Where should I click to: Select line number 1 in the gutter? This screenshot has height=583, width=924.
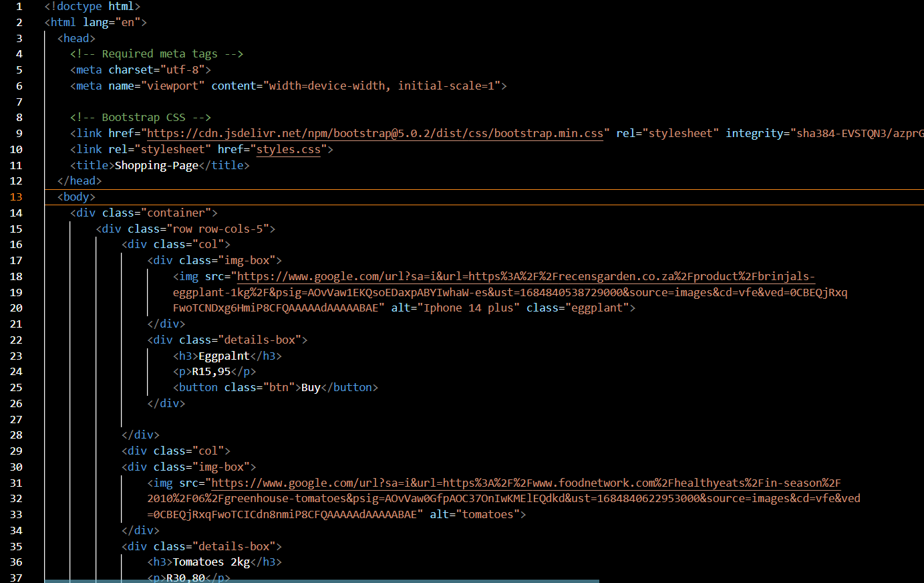(19, 6)
